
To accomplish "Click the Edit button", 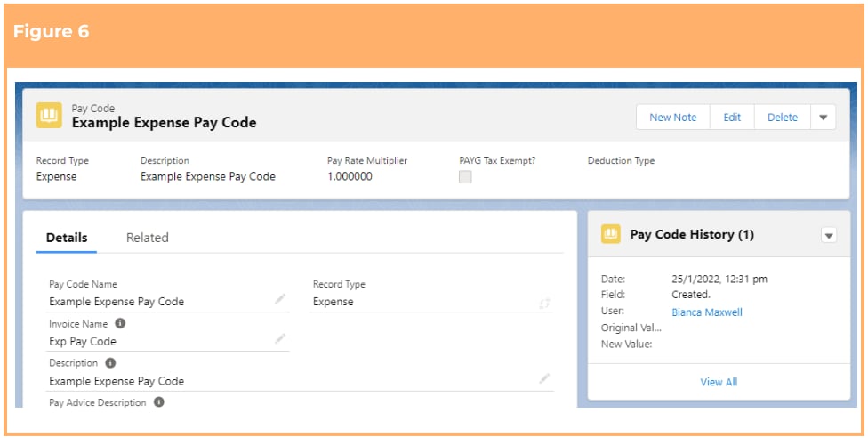I will [732, 118].
